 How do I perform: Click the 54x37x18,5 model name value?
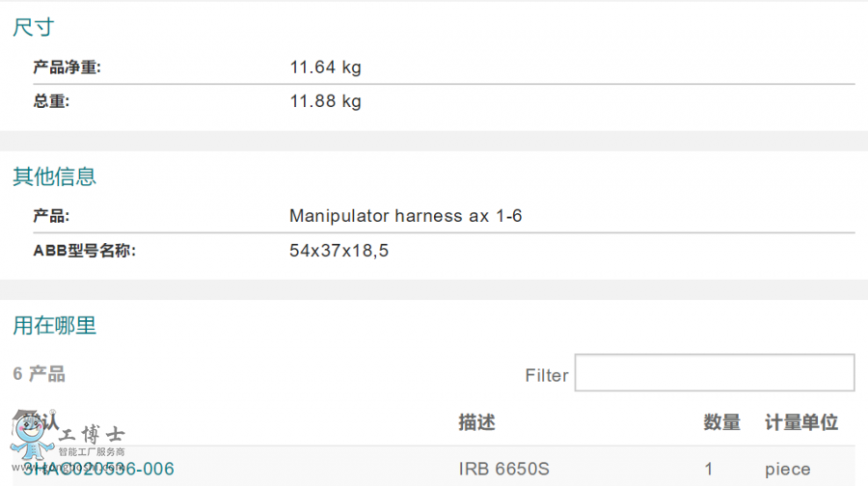[x=339, y=251]
